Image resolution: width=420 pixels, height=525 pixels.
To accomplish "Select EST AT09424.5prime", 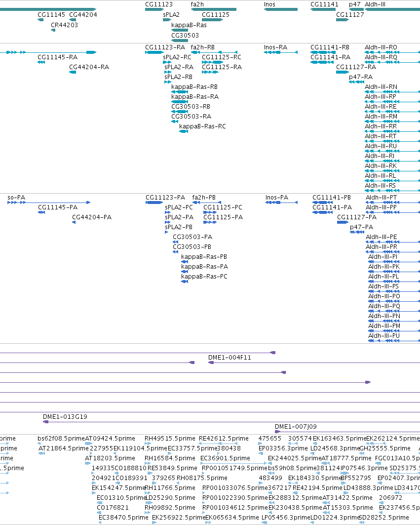I will coord(110,439).
